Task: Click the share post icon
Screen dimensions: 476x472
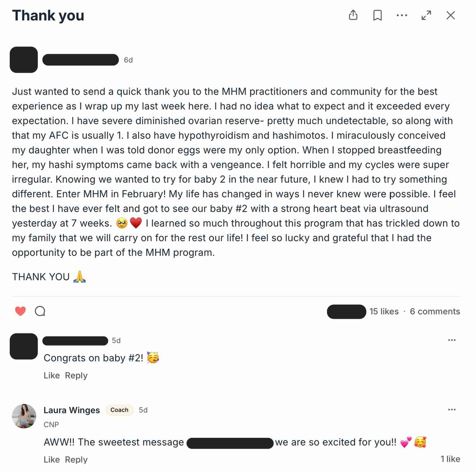Action: pos(353,16)
